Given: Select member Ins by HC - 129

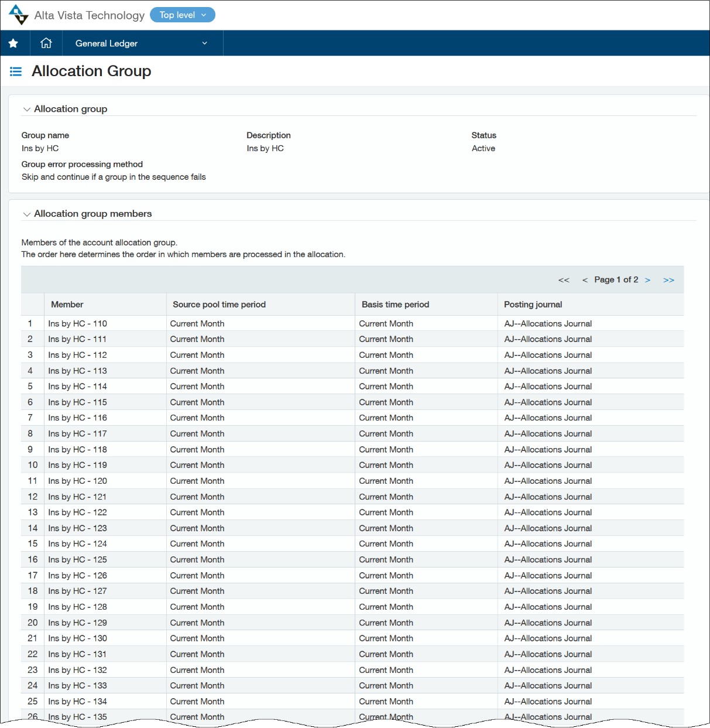Looking at the screenshot, I should 78,623.
